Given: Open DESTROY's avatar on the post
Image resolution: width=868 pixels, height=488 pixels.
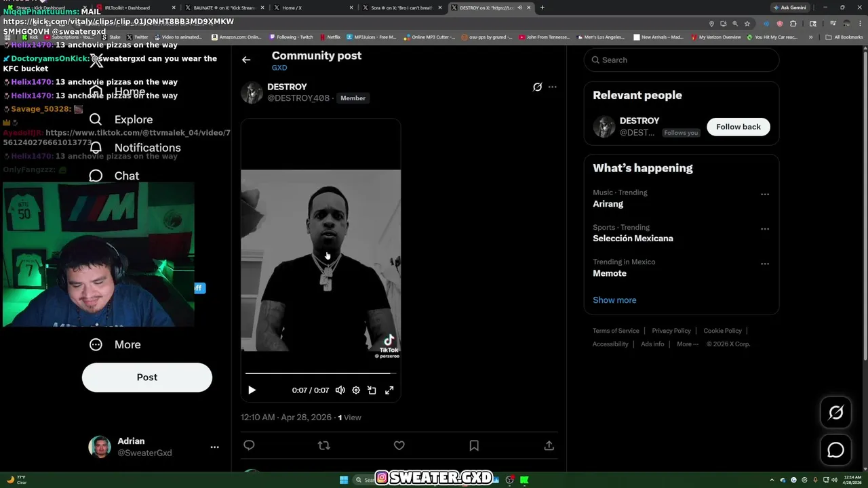Looking at the screenshot, I should (252, 93).
